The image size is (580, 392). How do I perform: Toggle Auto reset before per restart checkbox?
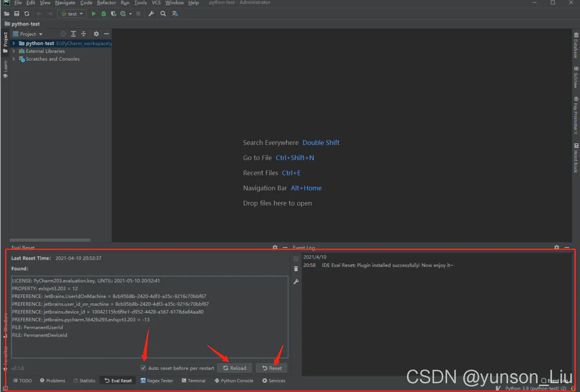[143, 368]
